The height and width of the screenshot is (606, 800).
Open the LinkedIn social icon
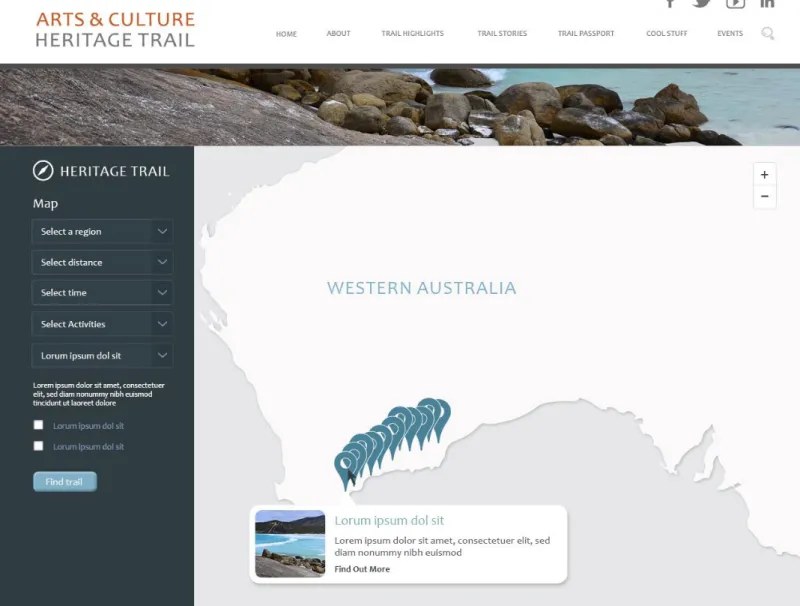[767, 3]
